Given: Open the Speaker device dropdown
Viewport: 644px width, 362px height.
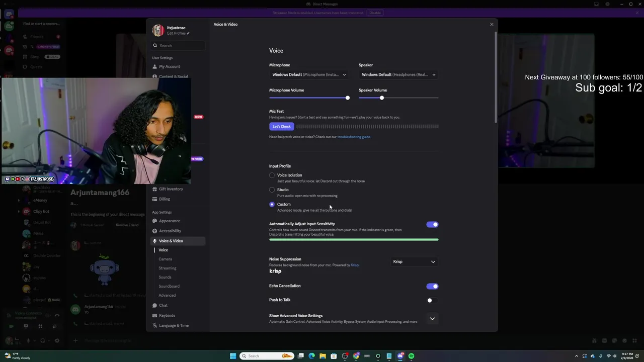Looking at the screenshot, I should [x=398, y=74].
